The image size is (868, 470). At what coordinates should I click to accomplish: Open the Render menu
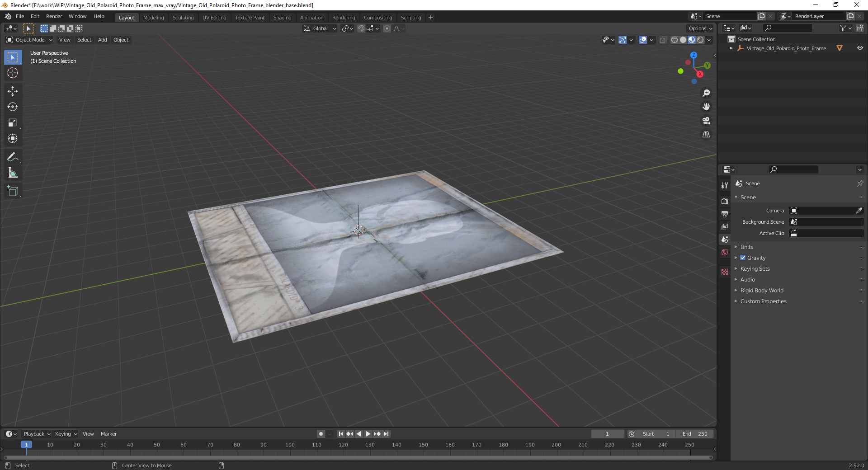pyautogui.click(x=54, y=16)
